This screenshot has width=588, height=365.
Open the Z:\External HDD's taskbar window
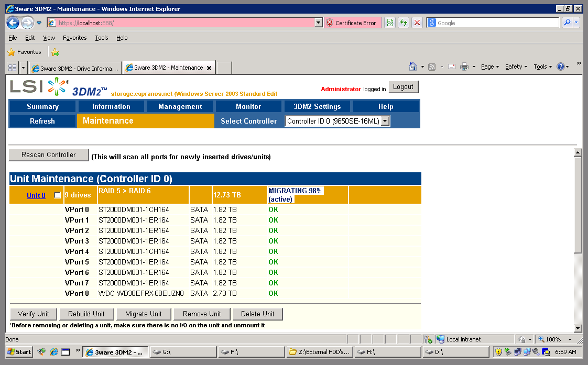coord(319,352)
